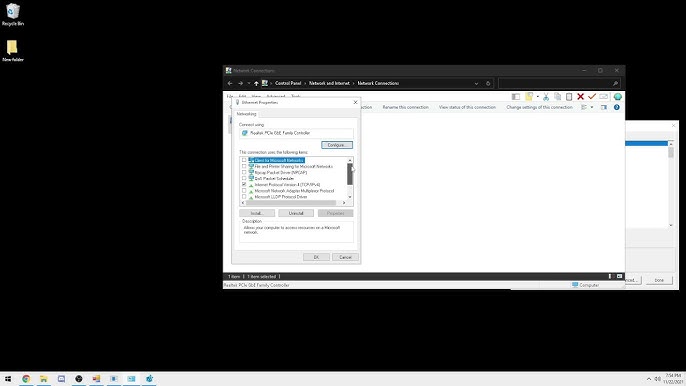Click Computer in the status bar
The width and height of the screenshot is (686, 386).
click(585, 285)
